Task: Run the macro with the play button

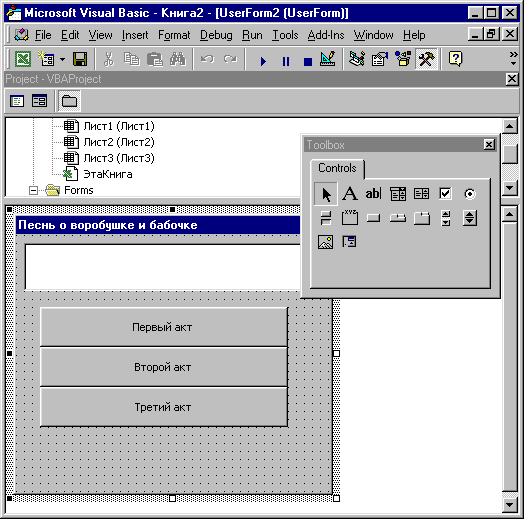Action: pyautogui.click(x=263, y=61)
